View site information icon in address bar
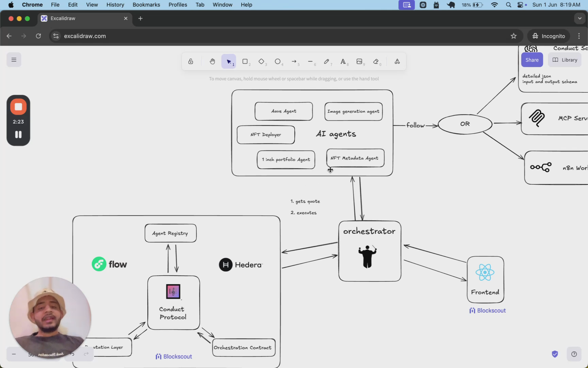 tap(56, 36)
